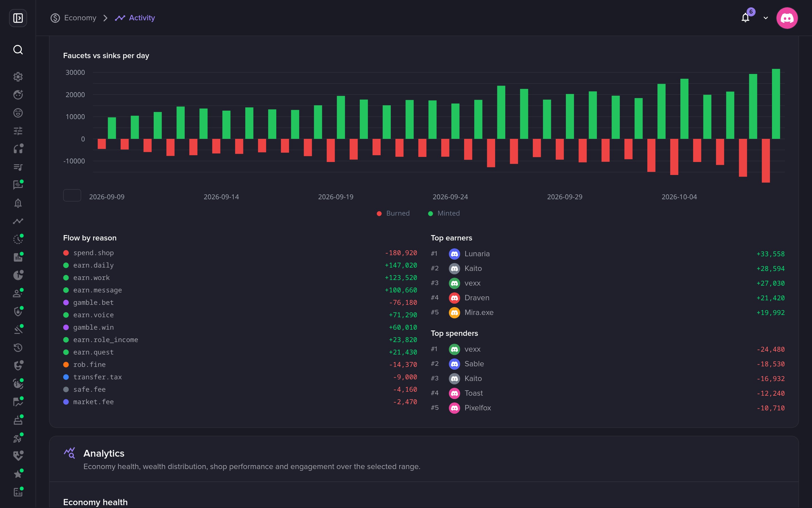Open the flag with trend sidebar icon
Image resolution: width=812 pixels, height=508 pixels.
pyautogui.click(x=18, y=402)
